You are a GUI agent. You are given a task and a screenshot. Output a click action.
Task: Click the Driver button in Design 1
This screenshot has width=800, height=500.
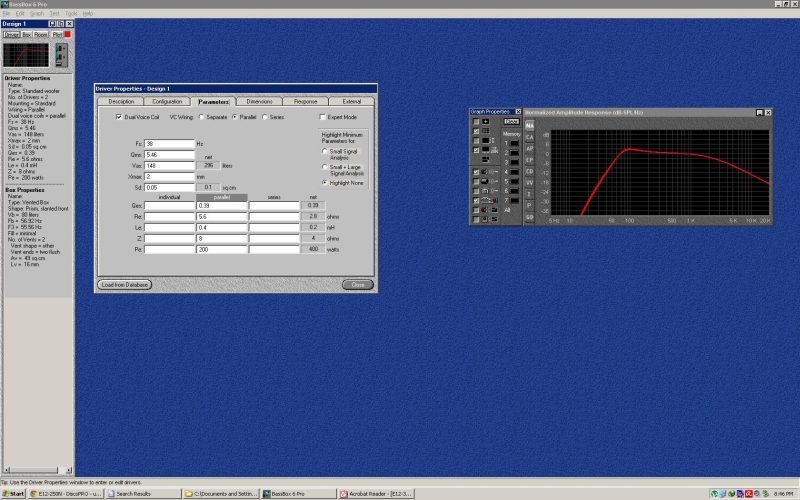coord(11,35)
